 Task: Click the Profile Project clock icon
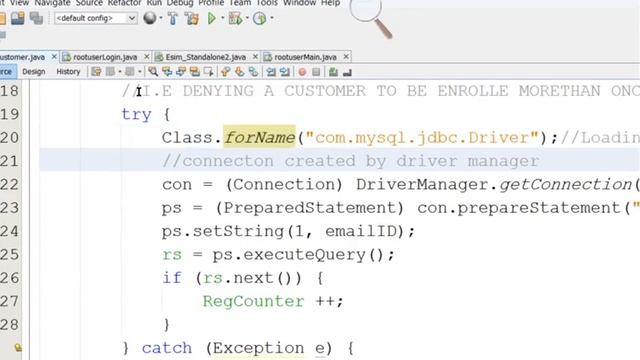point(259,18)
